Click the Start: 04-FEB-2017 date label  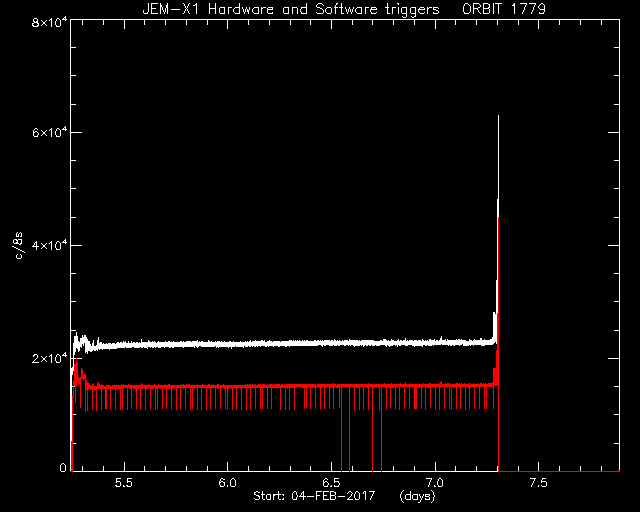point(314,496)
